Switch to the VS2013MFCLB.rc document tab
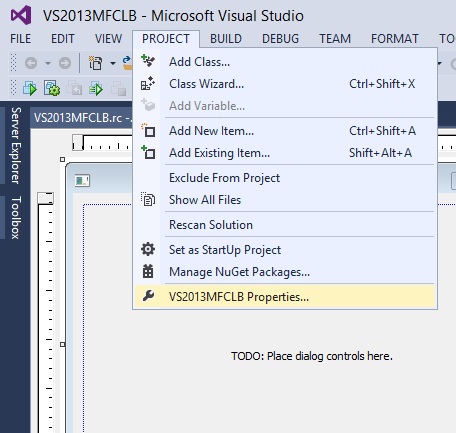The width and height of the screenshot is (456, 433). (82, 118)
